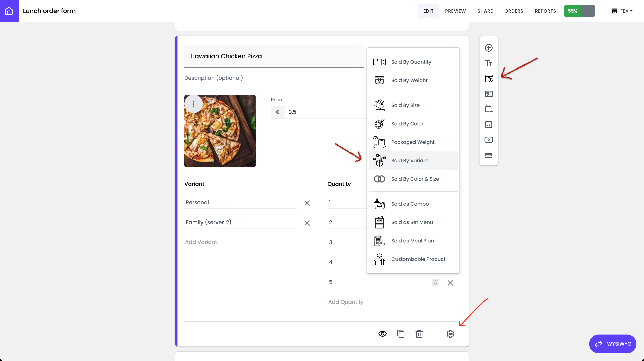
Task: Select the text heading tool icon
Action: click(489, 63)
